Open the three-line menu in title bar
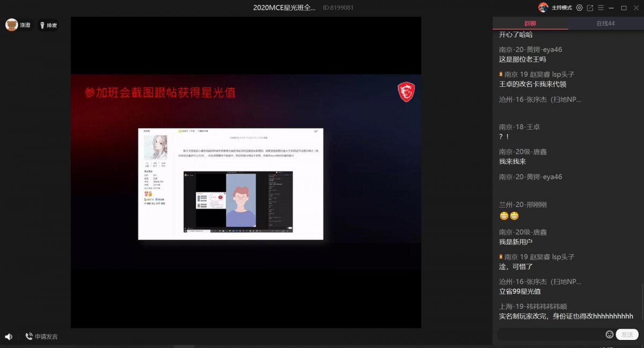This screenshot has width=644, height=348. (601, 8)
